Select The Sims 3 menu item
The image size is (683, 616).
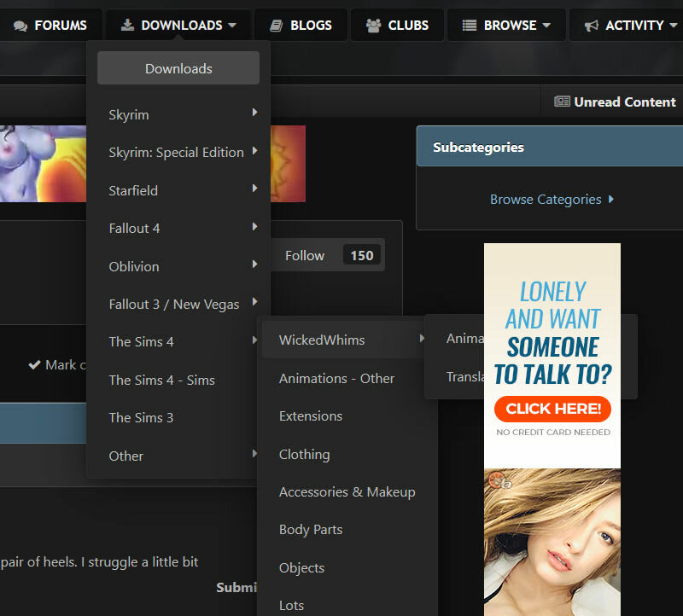pyautogui.click(x=141, y=417)
